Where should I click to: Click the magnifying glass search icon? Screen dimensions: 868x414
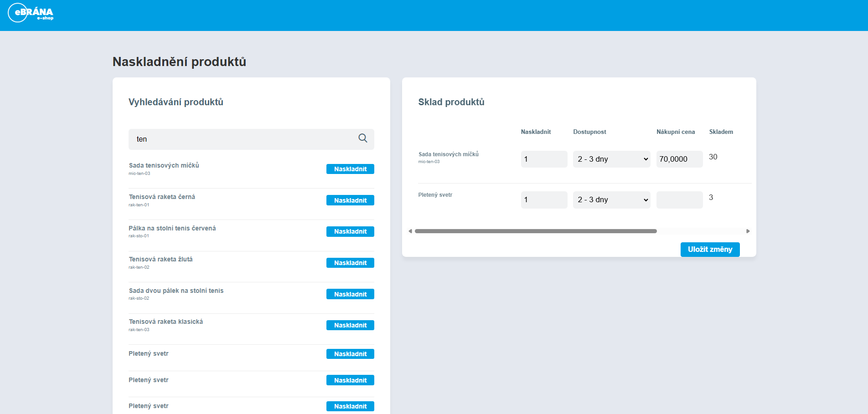pos(362,138)
